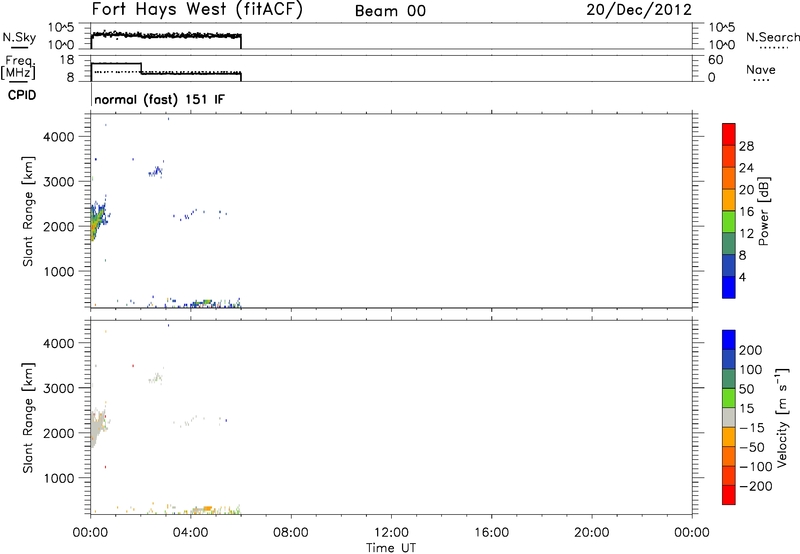800x554 pixels.
Task: Click the blue swatch atop the Velocity color bar
Action: 729,340
